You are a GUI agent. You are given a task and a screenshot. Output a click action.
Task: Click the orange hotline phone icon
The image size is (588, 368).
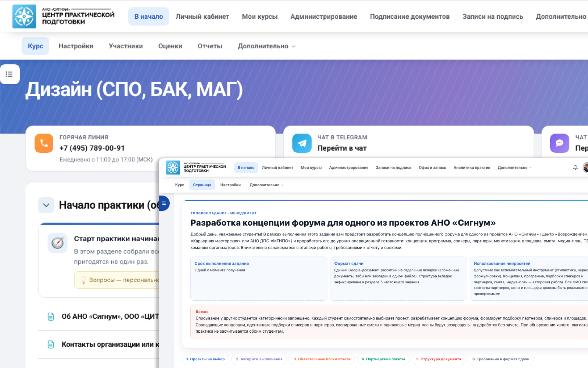tap(44, 143)
